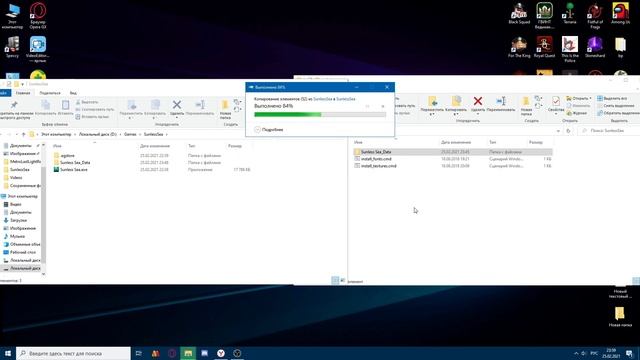Select Музыка in the navigation pane
This screenshot has height=360, width=640.
click(x=18, y=236)
